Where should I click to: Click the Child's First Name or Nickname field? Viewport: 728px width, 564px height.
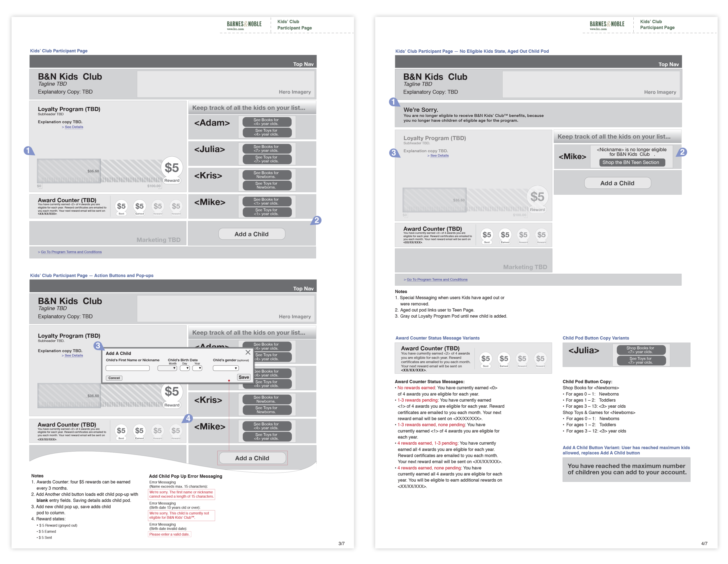[128, 368]
